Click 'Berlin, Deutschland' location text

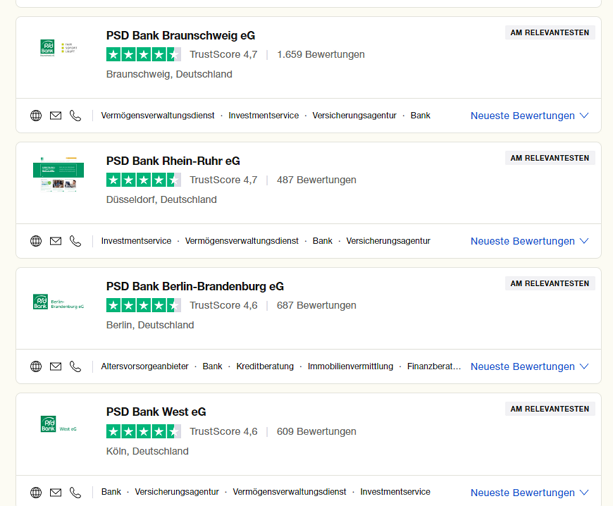150,325
